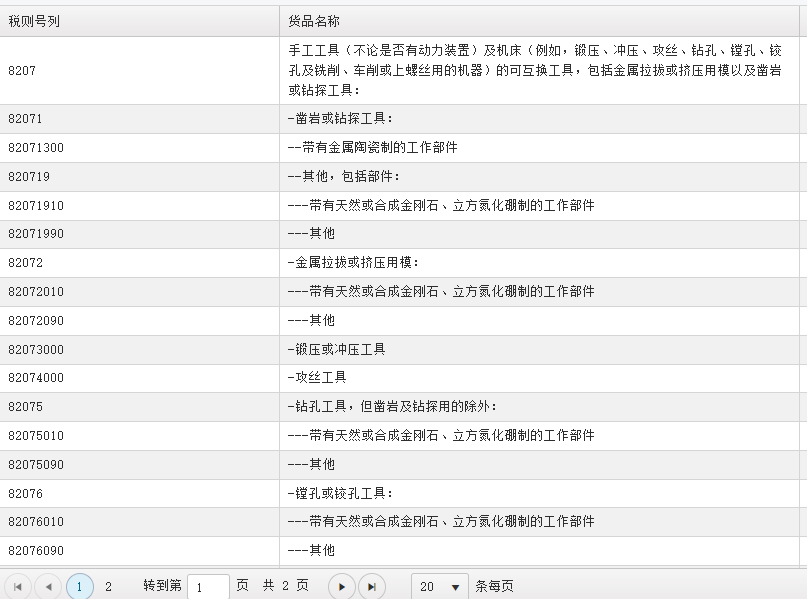Click the 8207 goods description starting 手工工具

535,71
